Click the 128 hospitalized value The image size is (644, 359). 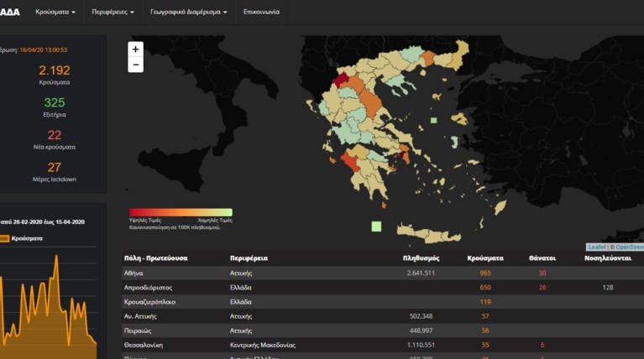[x=608, y=287]
